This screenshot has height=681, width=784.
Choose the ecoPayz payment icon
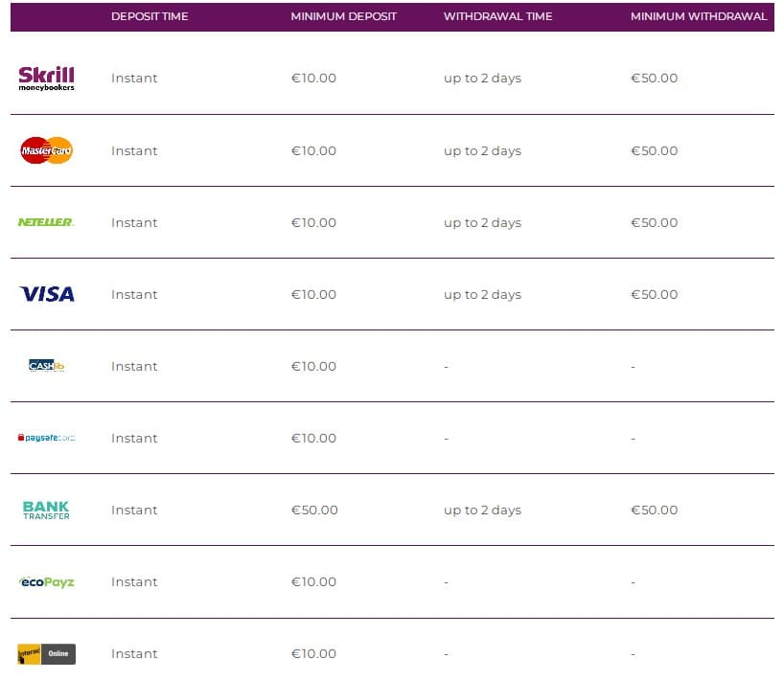coord(46,581)
